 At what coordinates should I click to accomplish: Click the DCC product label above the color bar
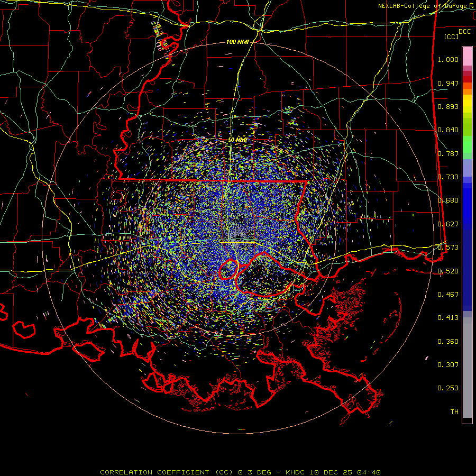[x=465, y=32]
